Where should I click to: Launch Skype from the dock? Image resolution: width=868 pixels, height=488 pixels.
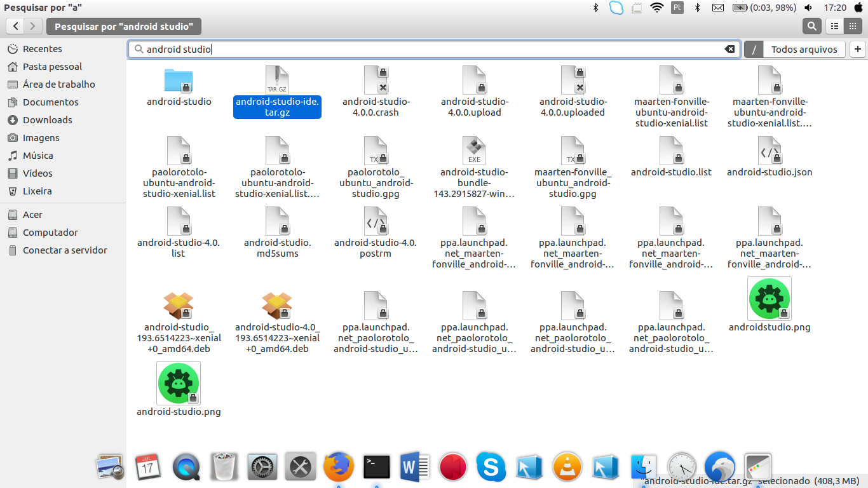click(x=491, y=468)
